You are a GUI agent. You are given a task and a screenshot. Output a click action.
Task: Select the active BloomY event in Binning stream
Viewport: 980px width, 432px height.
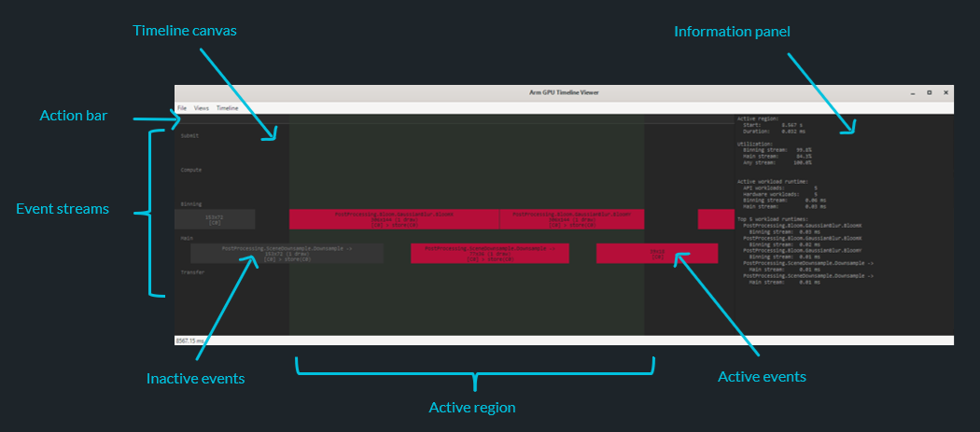(572, 219)
